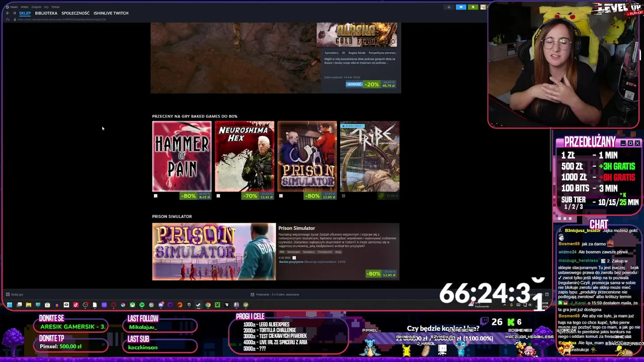This screenshot has height=362, width=644.
Task: Switch to the BIBLIOTEKA tab
Action: (46, 13)
